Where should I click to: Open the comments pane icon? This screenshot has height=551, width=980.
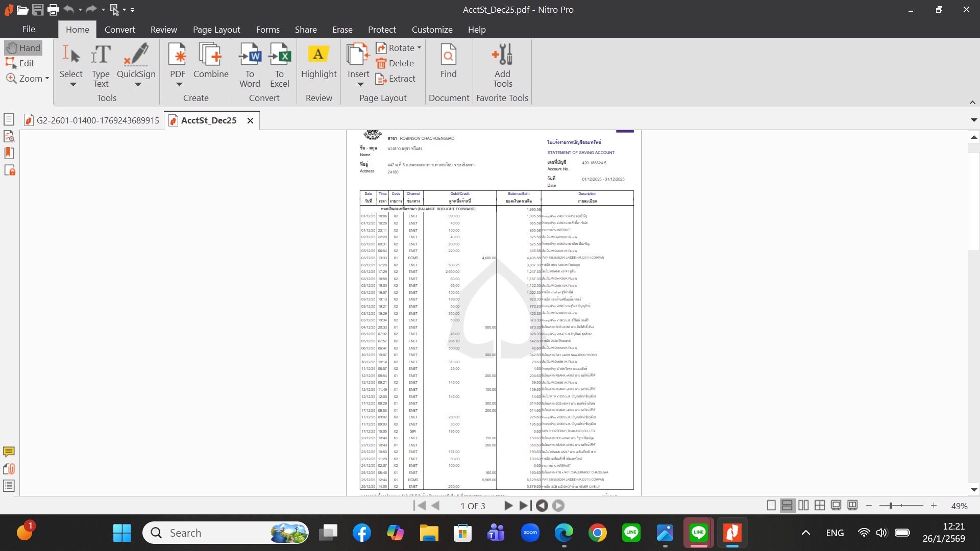click(x=9, y=452)
